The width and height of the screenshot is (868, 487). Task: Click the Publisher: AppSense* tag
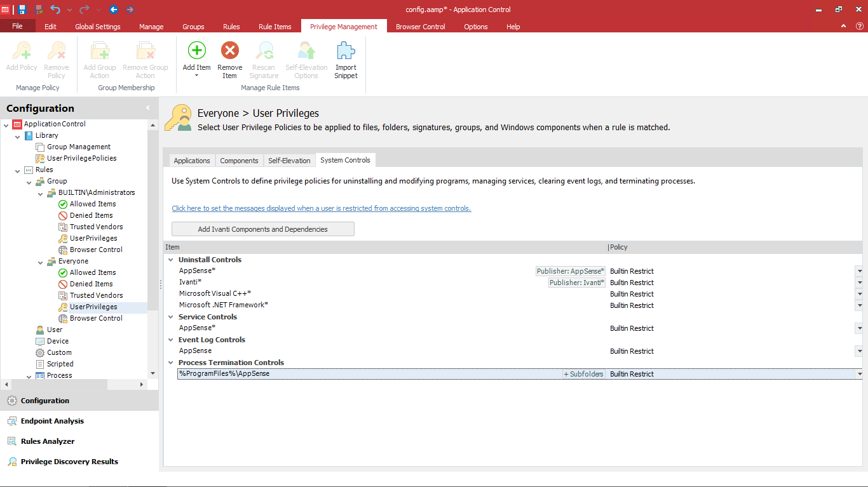click(571, 271)
